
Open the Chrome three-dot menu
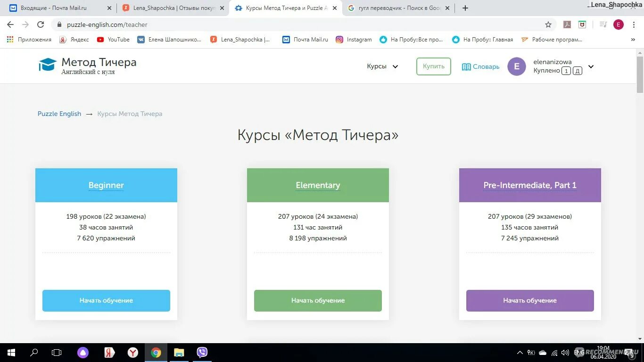(633, 25)
